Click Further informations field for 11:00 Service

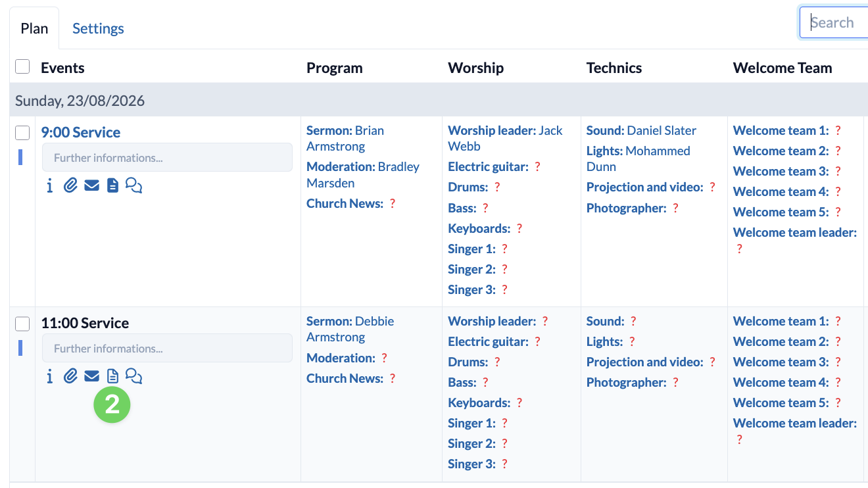tap(167, 348)
